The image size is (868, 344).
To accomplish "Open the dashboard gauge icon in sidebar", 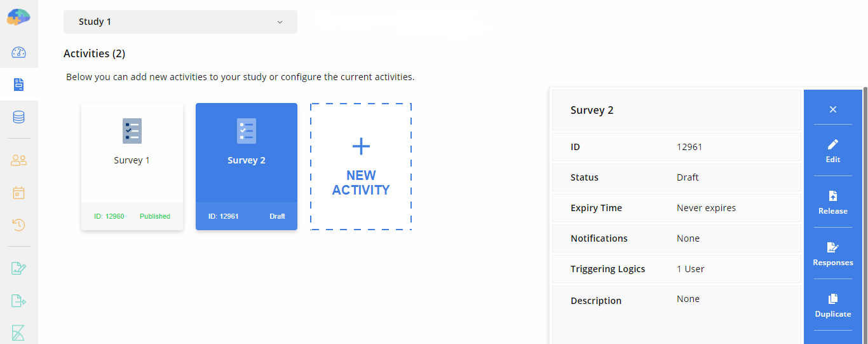I will (x=18, y=52).
